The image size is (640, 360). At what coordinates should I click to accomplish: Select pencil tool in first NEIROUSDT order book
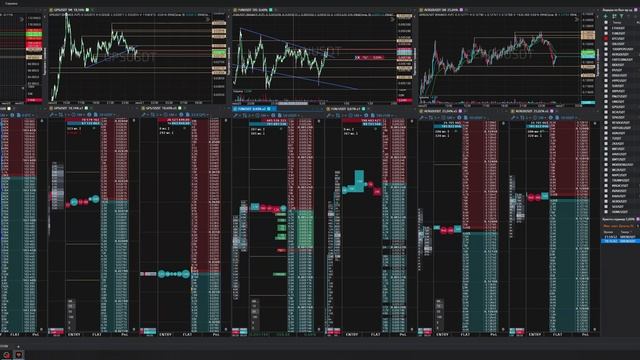421,118
